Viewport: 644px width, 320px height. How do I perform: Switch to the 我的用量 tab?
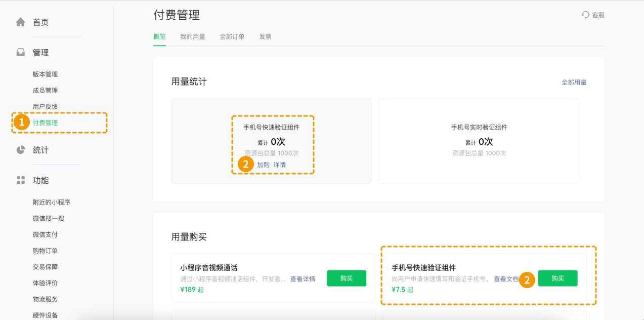coord(192,37)
